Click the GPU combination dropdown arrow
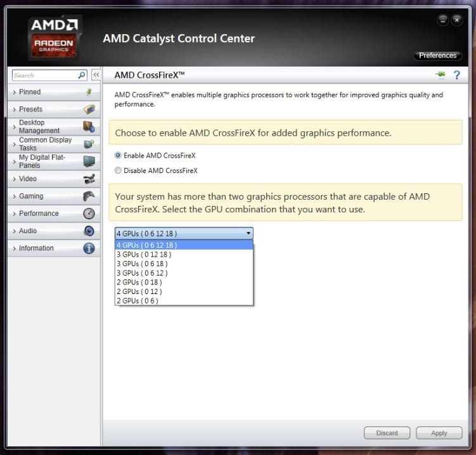 [248, 233]
